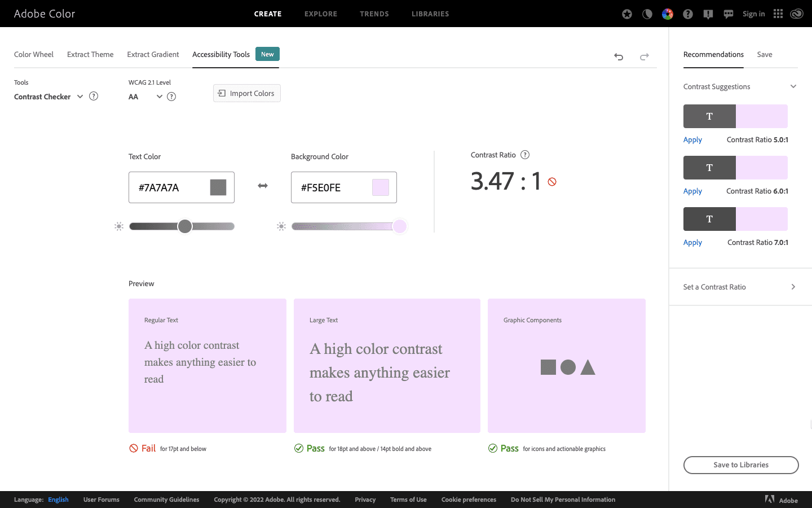
Task: Toggle the dark mode moon icon
Action: pyautogui.click(x=647, y=14)
